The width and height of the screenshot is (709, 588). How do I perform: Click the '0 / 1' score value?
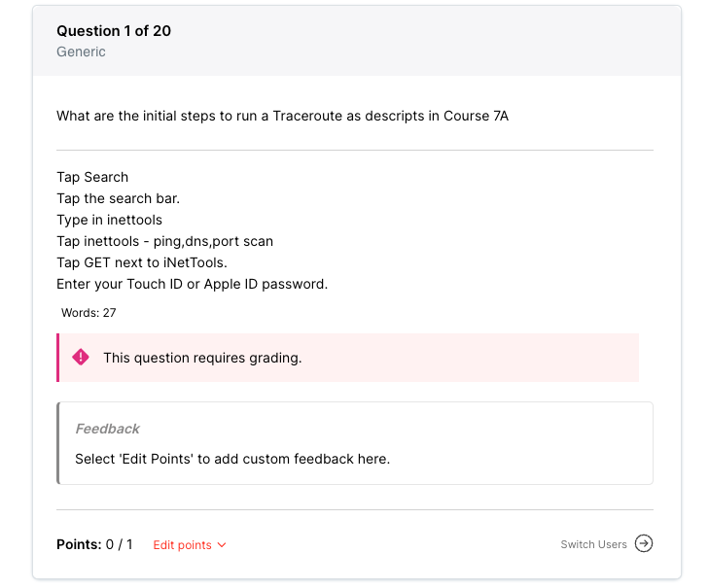pyautogui.click(x=120, y=544)
